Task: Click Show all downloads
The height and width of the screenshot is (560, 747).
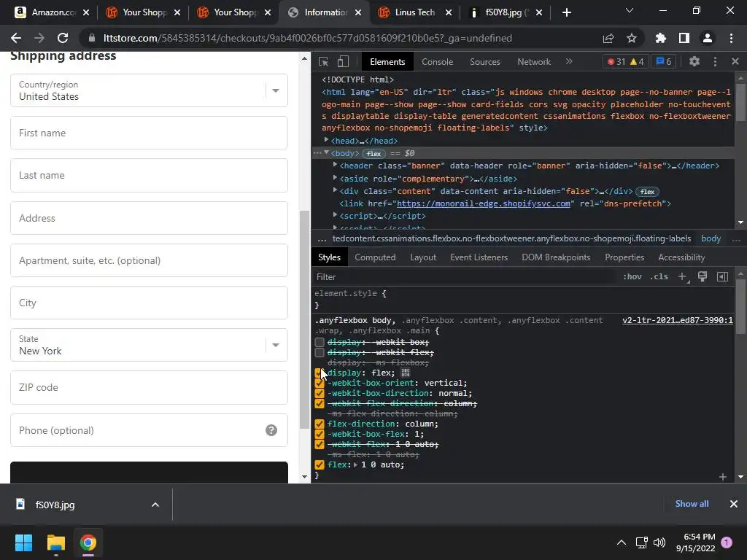Action: 692,504
